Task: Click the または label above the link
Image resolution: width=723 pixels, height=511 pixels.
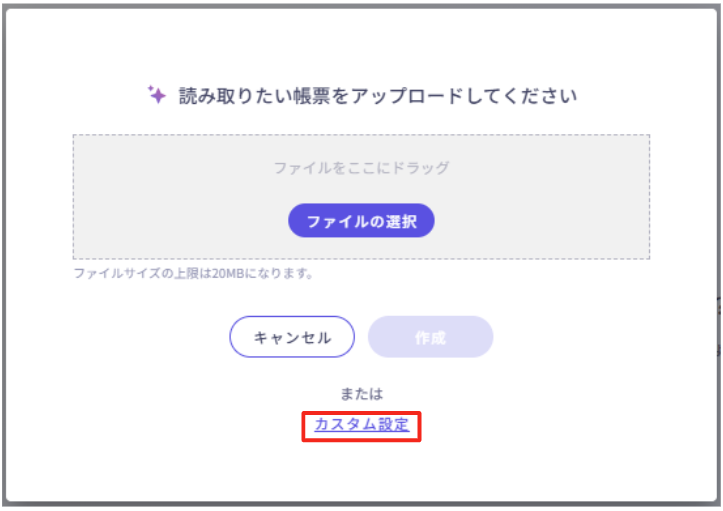Action: point(361,393)
